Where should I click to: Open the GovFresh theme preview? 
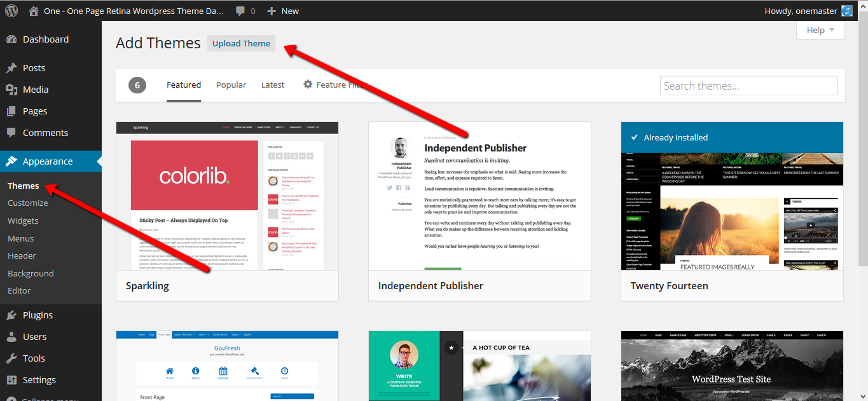click(x=227, y=366)
